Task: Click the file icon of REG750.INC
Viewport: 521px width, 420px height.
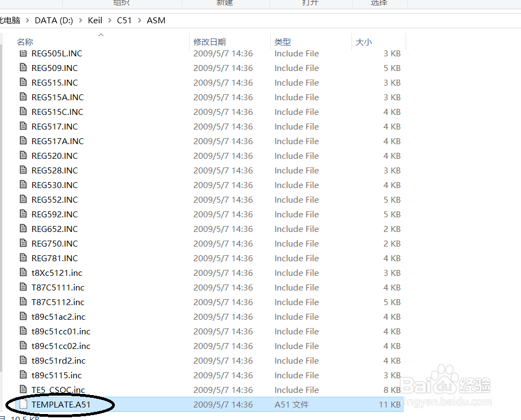Action: click(23, 243)
